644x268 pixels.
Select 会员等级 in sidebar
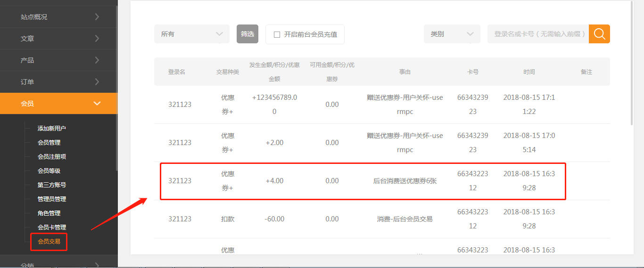pyautogui.click(x=49, y=171)
